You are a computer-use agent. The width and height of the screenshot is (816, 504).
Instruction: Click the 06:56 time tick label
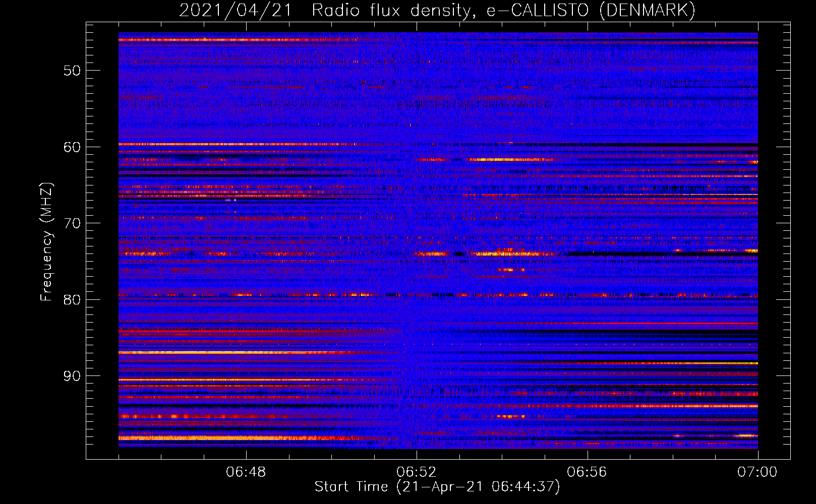pos(587,472)
